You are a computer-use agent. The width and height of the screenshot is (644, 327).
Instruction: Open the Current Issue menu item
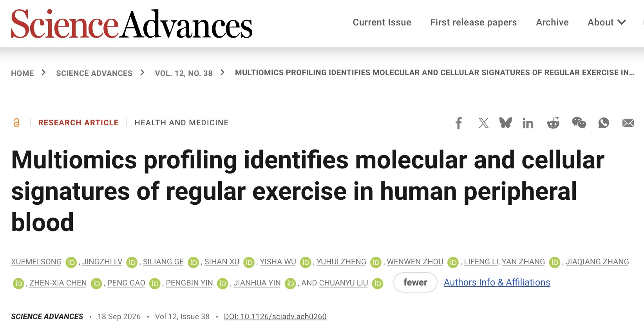pyautogui.click(x=382, y=22)
